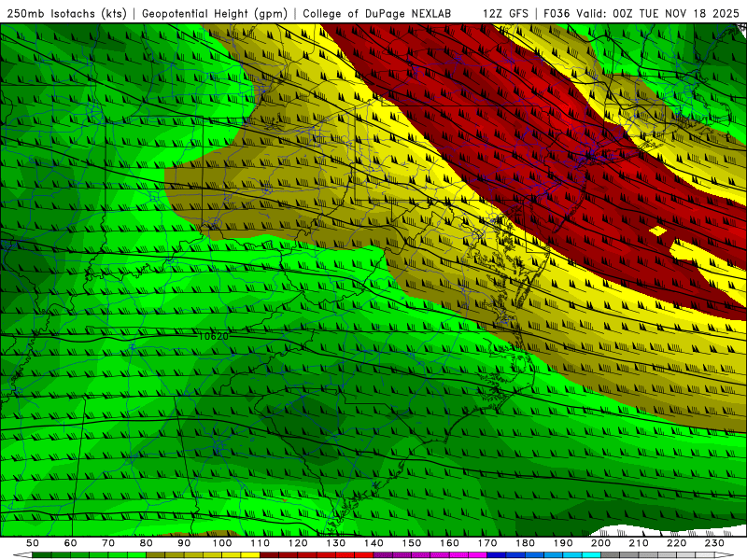
Task: Click the right arrow cap of the colorbar
Action: pyautogui.click(x=725, y=554)
